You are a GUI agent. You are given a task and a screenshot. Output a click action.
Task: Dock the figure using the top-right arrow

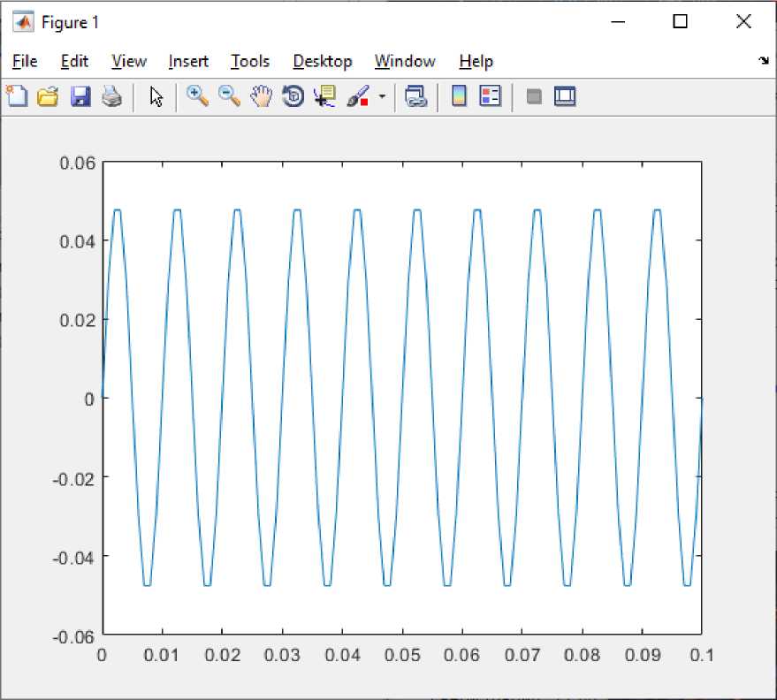pos(763,61)
